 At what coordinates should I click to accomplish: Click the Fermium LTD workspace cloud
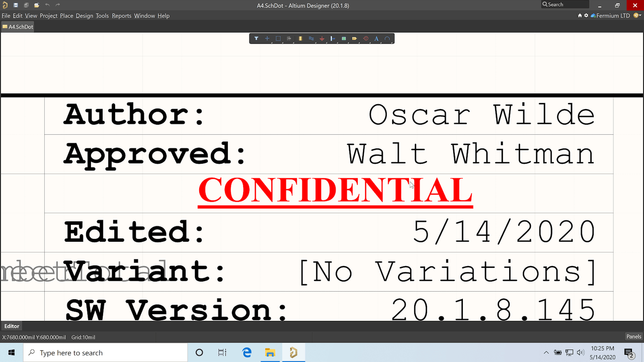click(x=610, y=16)
